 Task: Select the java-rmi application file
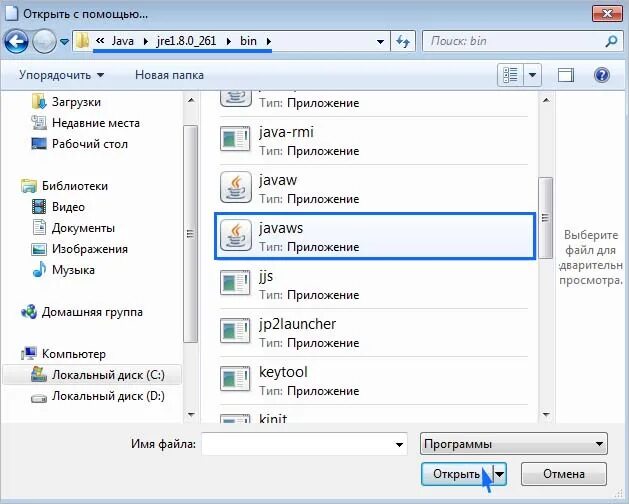pos(373,141)
